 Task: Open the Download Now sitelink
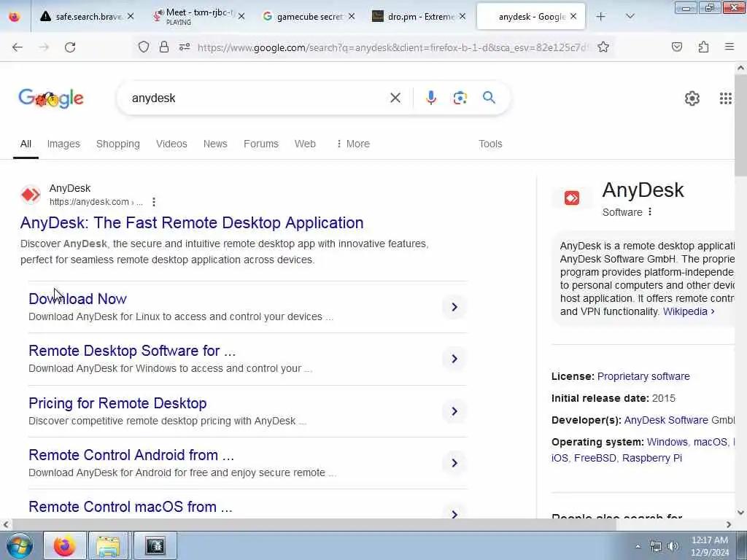pyautogui.click(x=77, y=299)
